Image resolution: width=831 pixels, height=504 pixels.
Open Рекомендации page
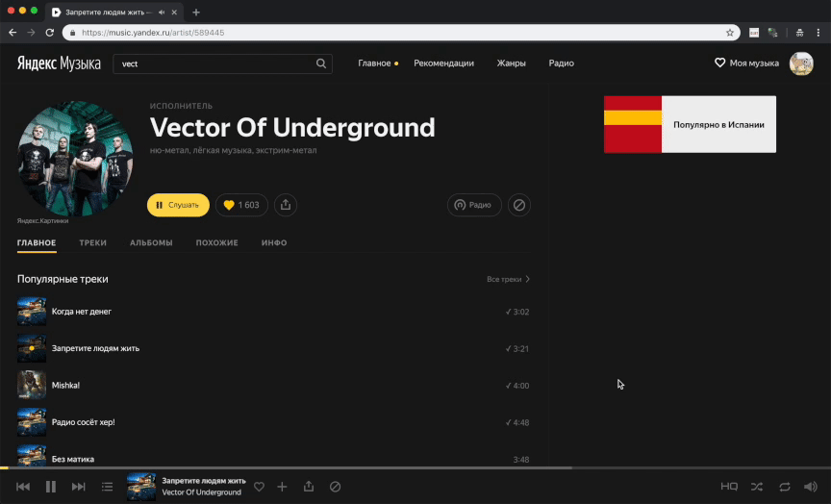click(444, 63)
